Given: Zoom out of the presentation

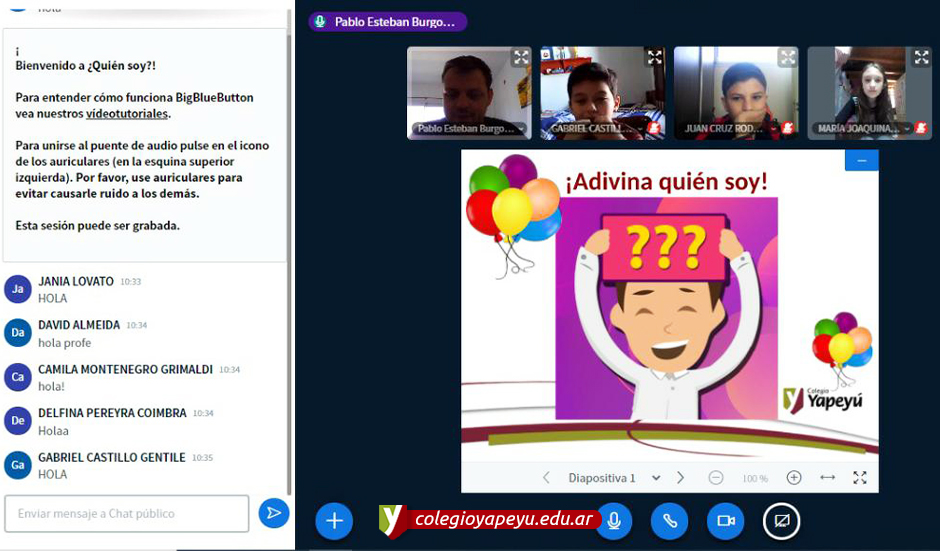Looking at the screenshot, I should click(x=716, y=478).
